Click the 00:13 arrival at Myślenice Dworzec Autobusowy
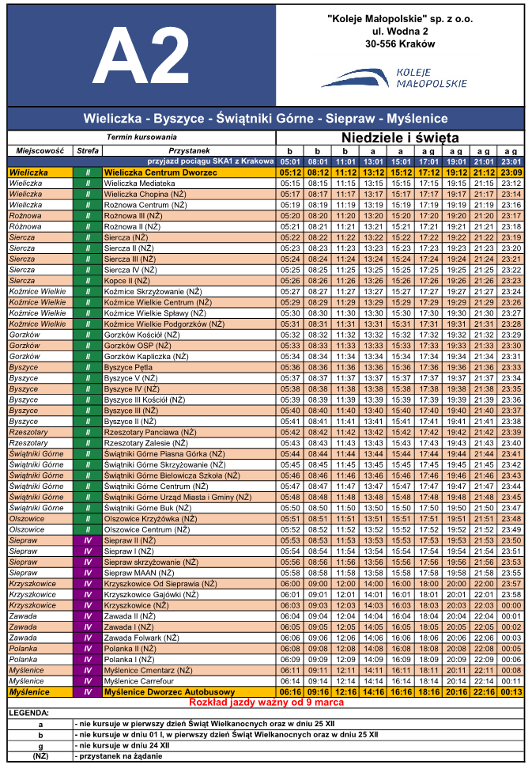This screenshot has width=532, height=765. point(511,691)
